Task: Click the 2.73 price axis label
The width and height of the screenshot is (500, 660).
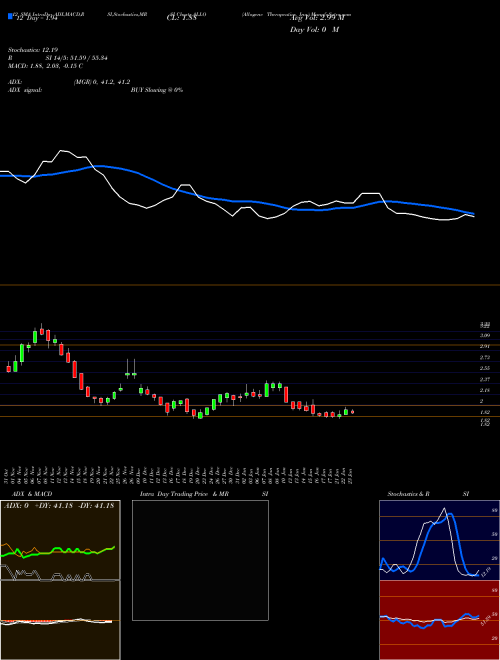Action: pos(485,357)
